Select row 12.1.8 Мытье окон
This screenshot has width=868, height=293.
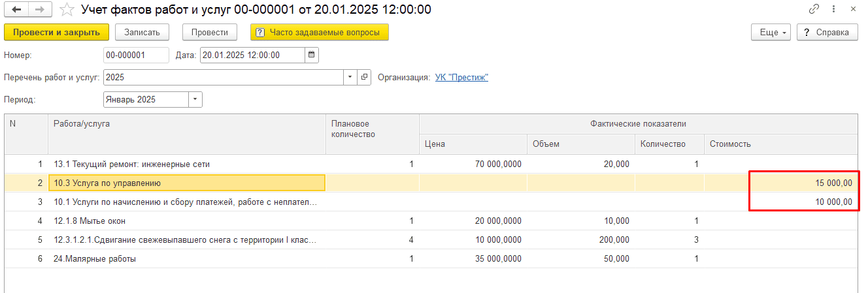coord(186,221)
